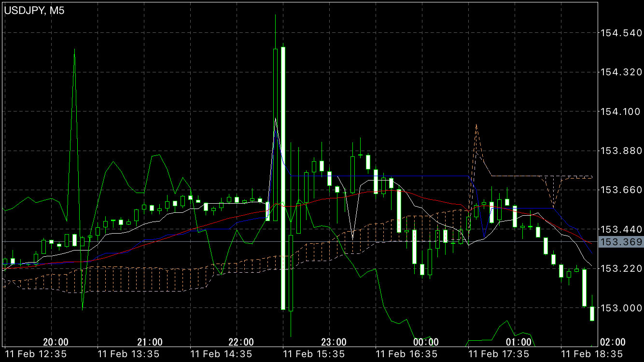Click the 153.000 price axis label
Viewport: 644px width, 362px height.
click(x=620, y=308)
